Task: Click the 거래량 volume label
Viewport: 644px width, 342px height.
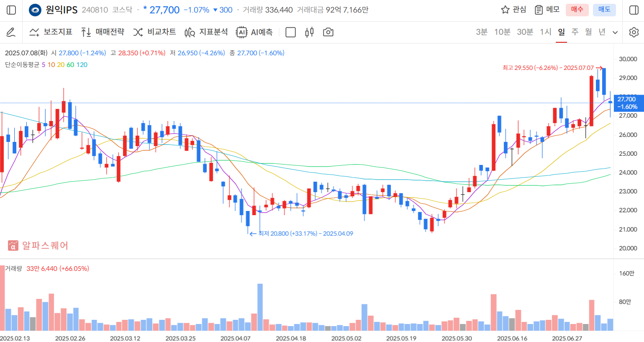Action: point(13,268)
